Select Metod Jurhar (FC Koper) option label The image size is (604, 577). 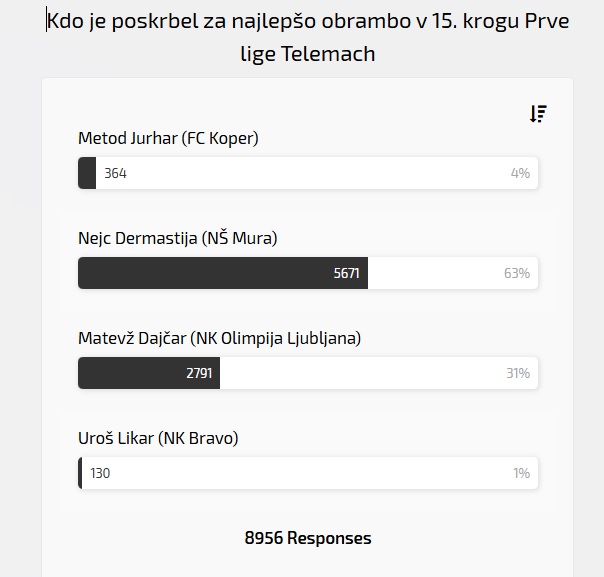click(168, 139)
